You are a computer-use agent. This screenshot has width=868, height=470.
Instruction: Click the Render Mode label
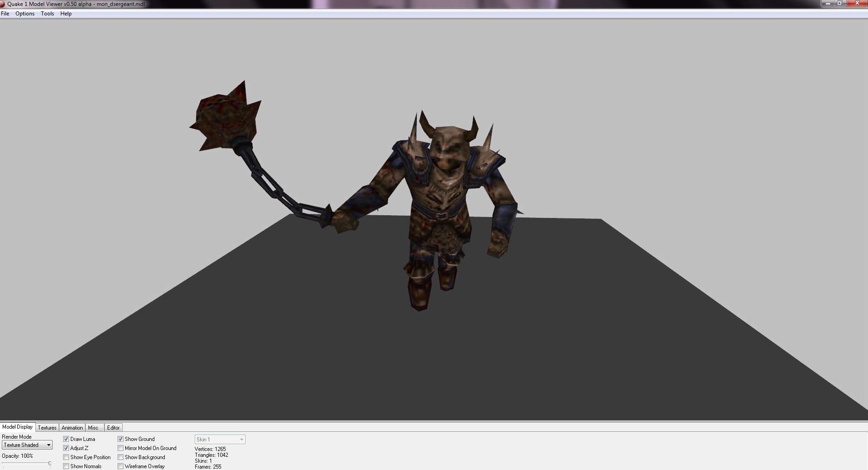point(17,437)
